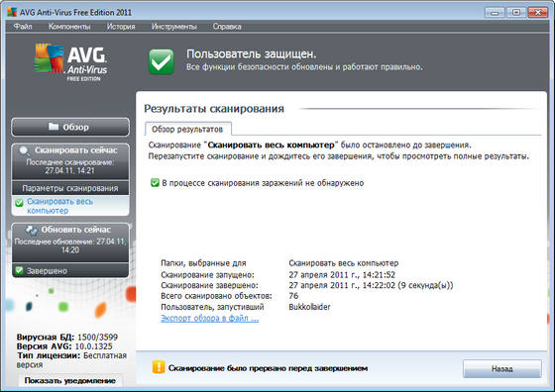Open the Файл menu
Screen dimensions: 555x392
pyautogui.click(x=23, y=27)
